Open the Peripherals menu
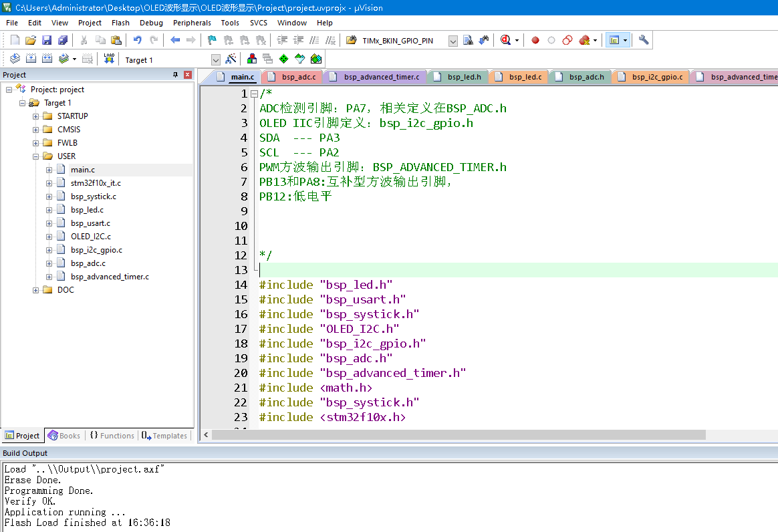This screenshot has height=532, width=778. pyautogui.click(x=192, y=23)
